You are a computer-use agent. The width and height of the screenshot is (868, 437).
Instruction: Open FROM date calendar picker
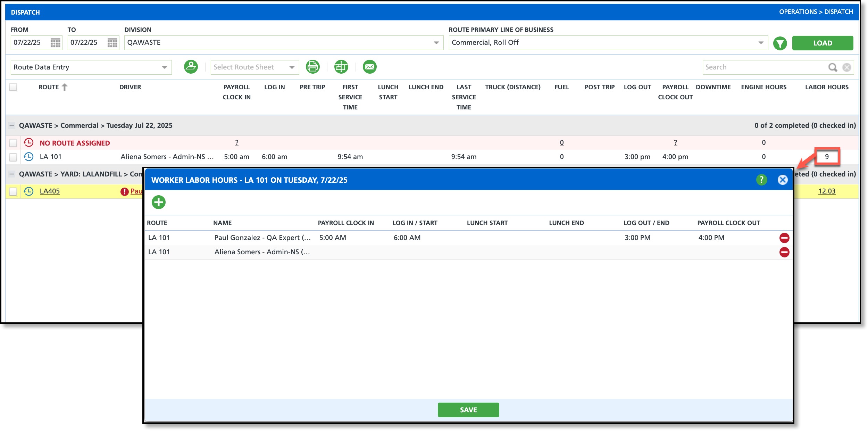[x=55, y=43]
